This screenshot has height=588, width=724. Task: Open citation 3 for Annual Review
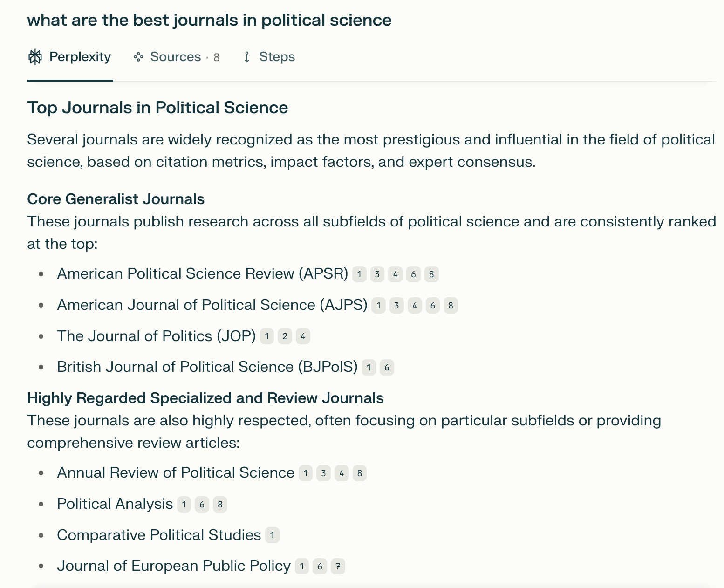coord(323,473)
